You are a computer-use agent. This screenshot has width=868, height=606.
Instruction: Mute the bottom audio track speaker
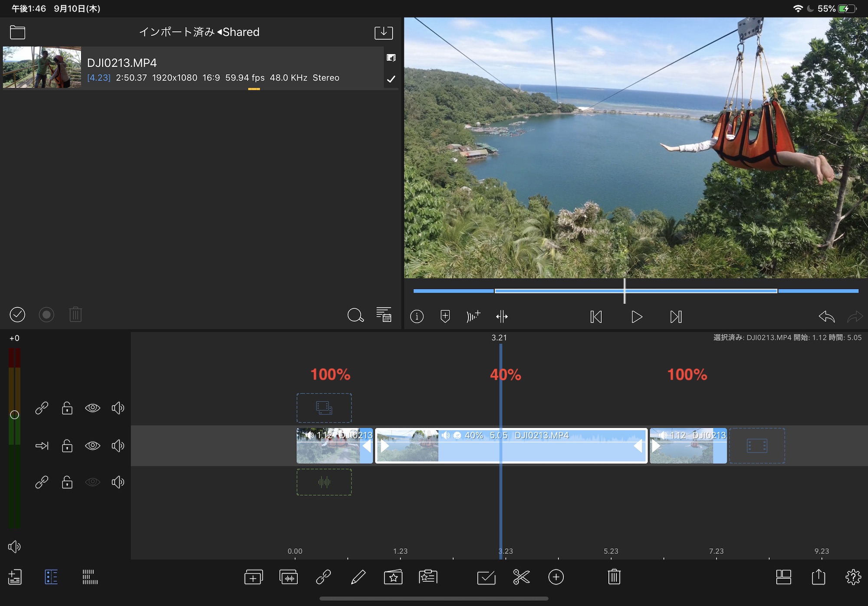coord(118,482)
